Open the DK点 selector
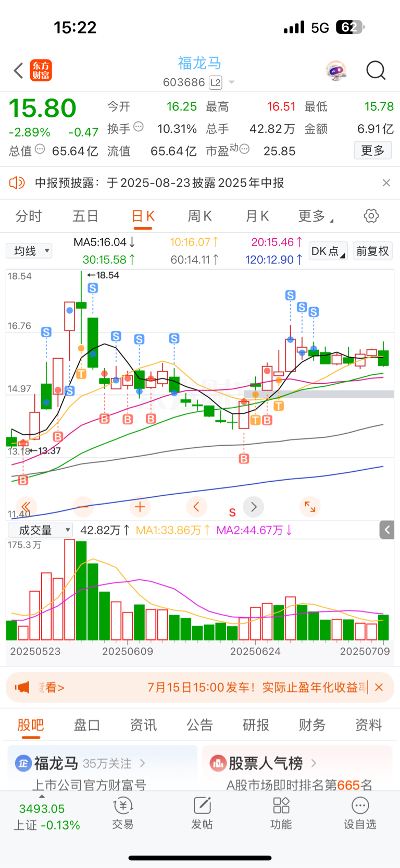 [328, 251]
